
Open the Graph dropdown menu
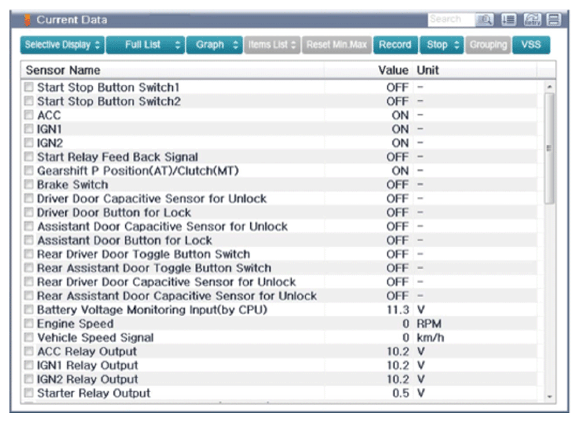click(x=214, y=45)
